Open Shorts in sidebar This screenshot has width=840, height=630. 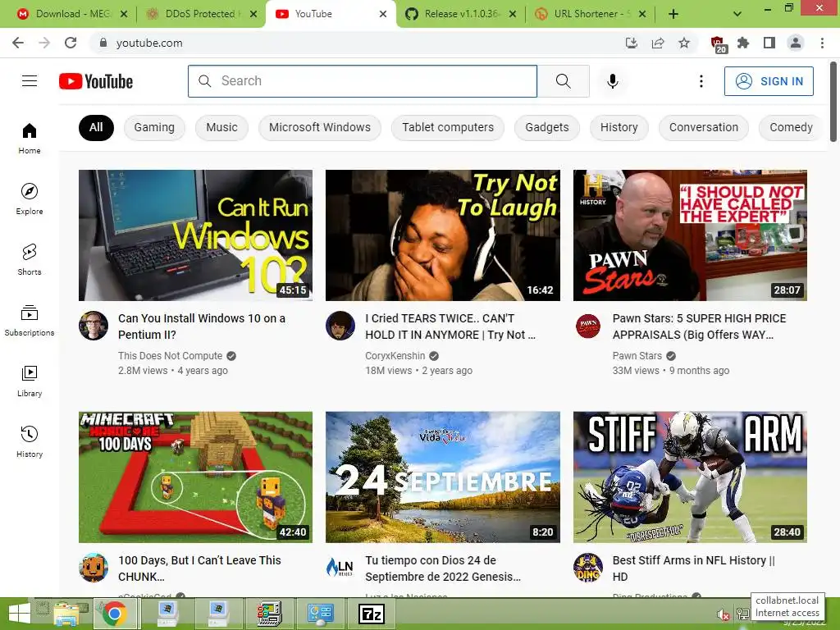click(30, 259)
